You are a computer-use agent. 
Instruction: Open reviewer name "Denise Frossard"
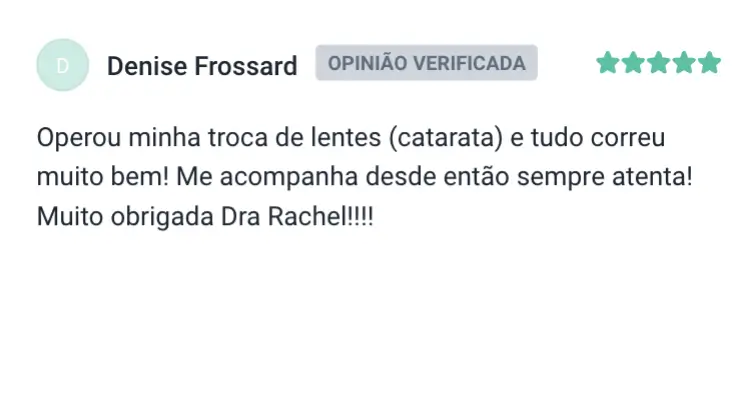[202, 66]
